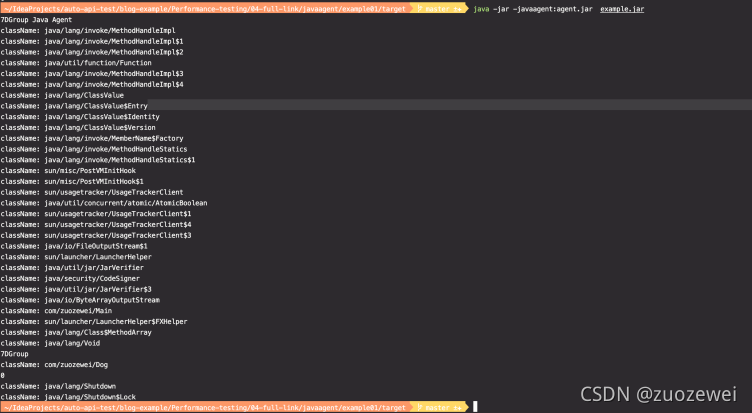Select line java/lang/invoke/MethodHandleImpl$4
Image resolution: width=752 pixels, height=413 pixels.
tap(92, 84)
